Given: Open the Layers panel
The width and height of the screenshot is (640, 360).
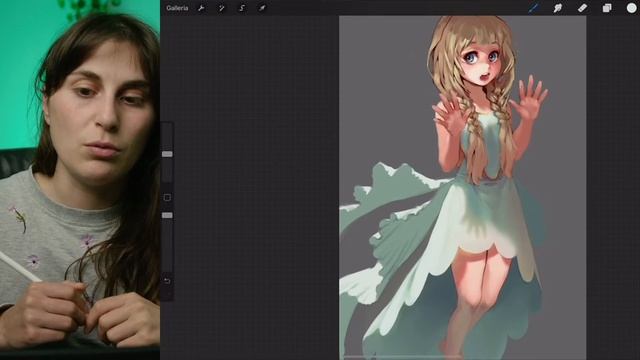Looking at the screenshot, I should (x=607, y=8).
